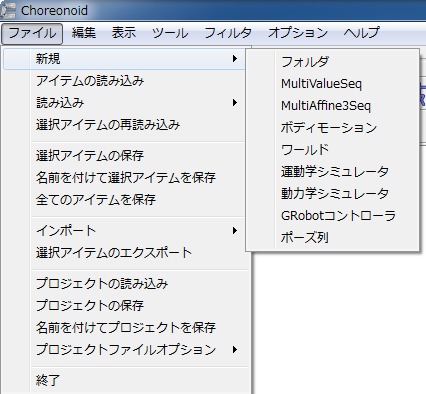The width and height of the screenshot is (426, 394).
Task: Open the フィルタ menu
Action: [x=228, y=33]
